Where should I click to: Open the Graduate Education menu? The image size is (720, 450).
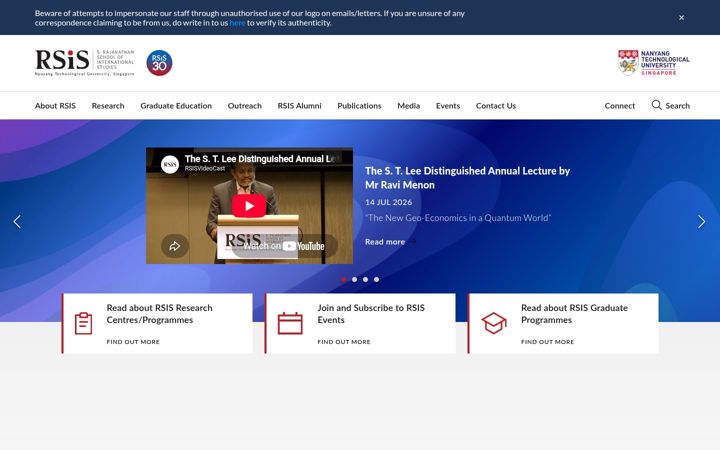click(176, 106)
